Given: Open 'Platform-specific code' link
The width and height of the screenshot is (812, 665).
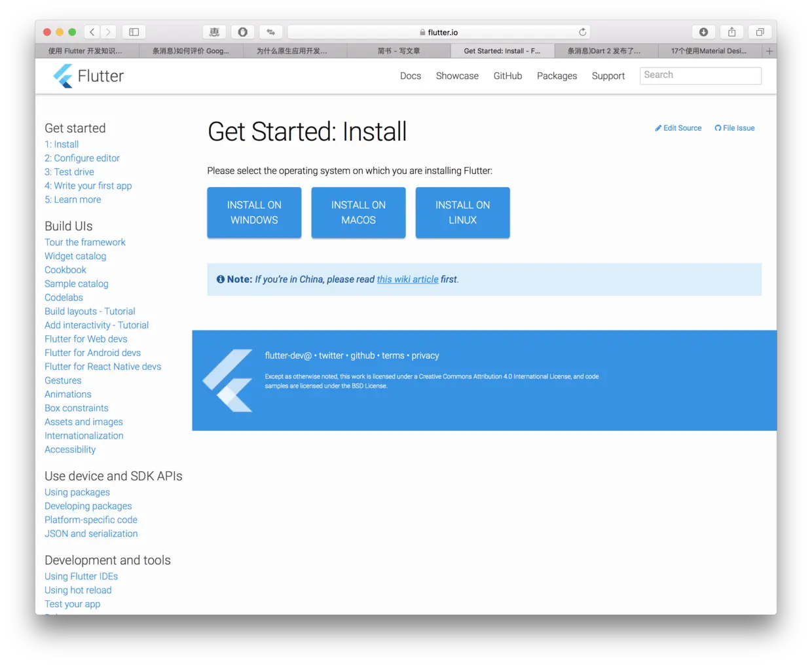Looking at the screenshot, I should [91, 520].
